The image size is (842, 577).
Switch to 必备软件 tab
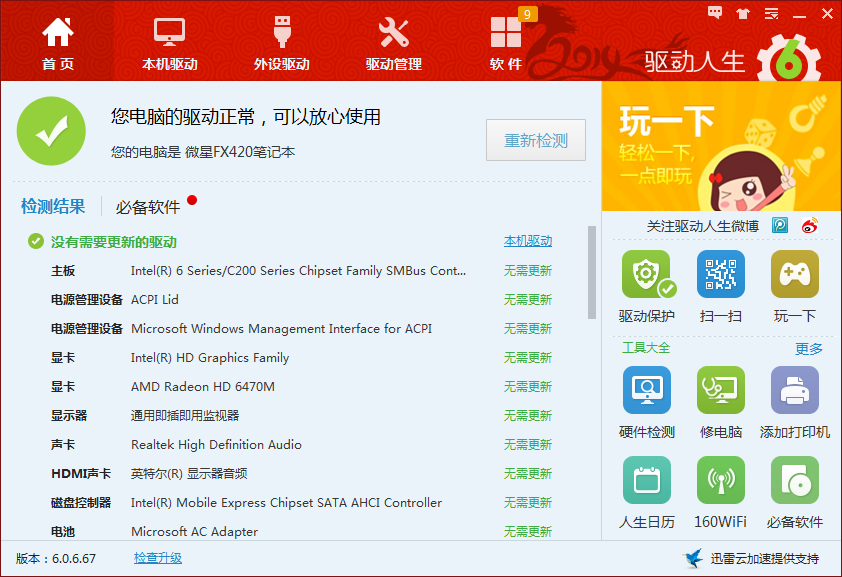tap(148, 207)
